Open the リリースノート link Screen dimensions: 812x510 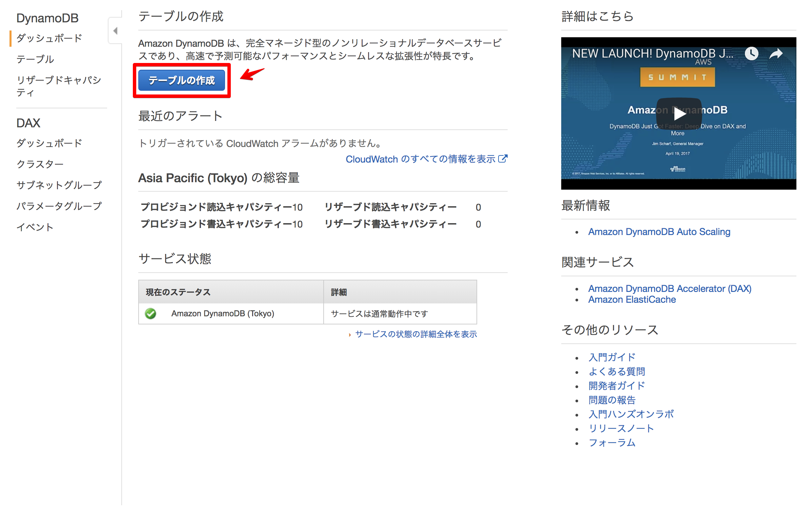[x=622, y=428]
